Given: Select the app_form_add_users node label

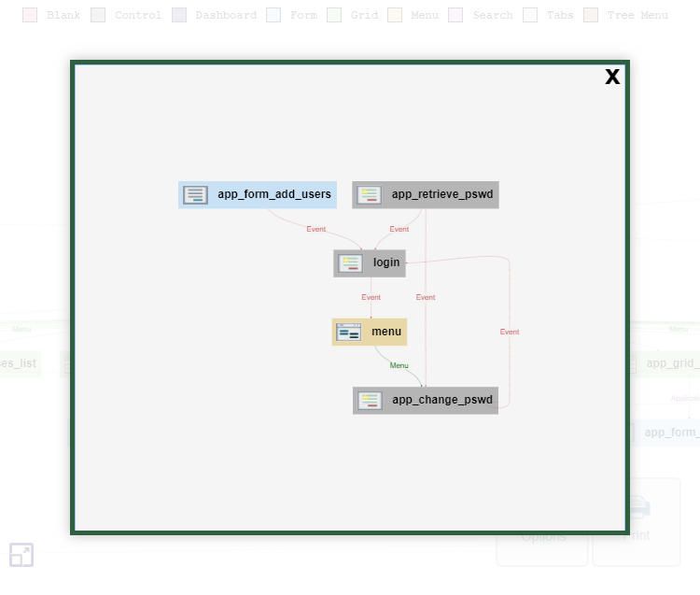Looking at the screenshot, I should click(274, 195).
